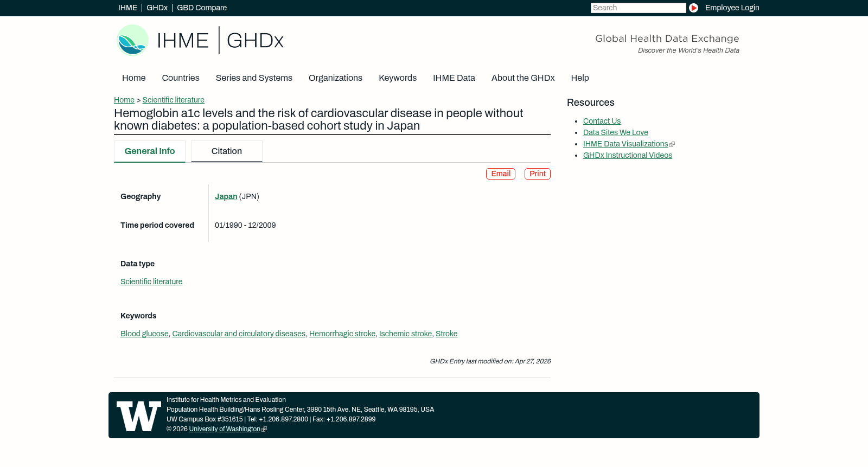Click the Hemoglobin a1c study page title
Screen dimensions: 868x467
point(318,119)
